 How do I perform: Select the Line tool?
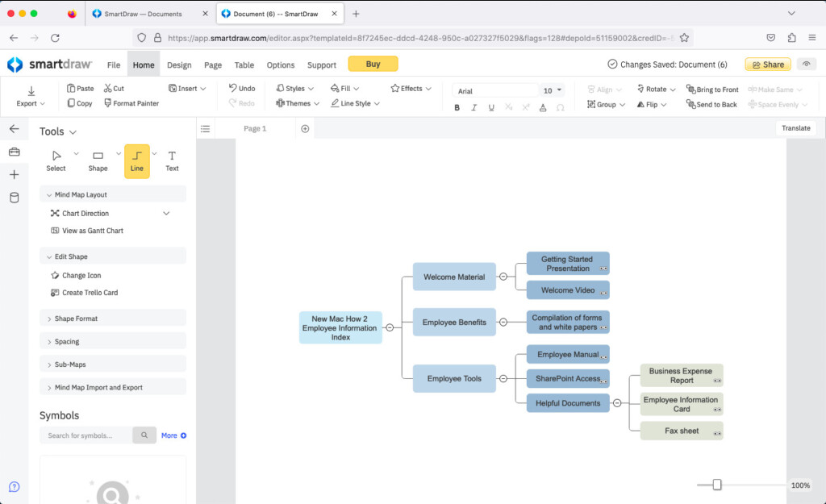[136, 160]
